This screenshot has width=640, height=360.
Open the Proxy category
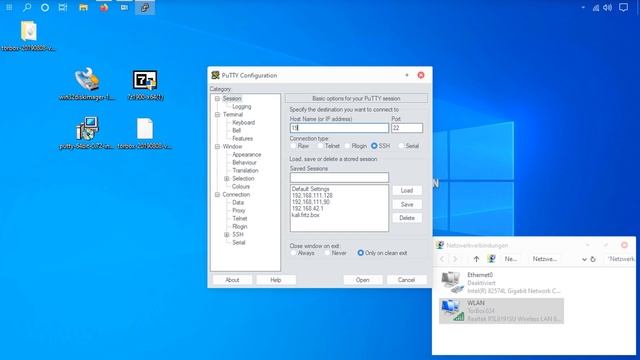tap(239, 211)
